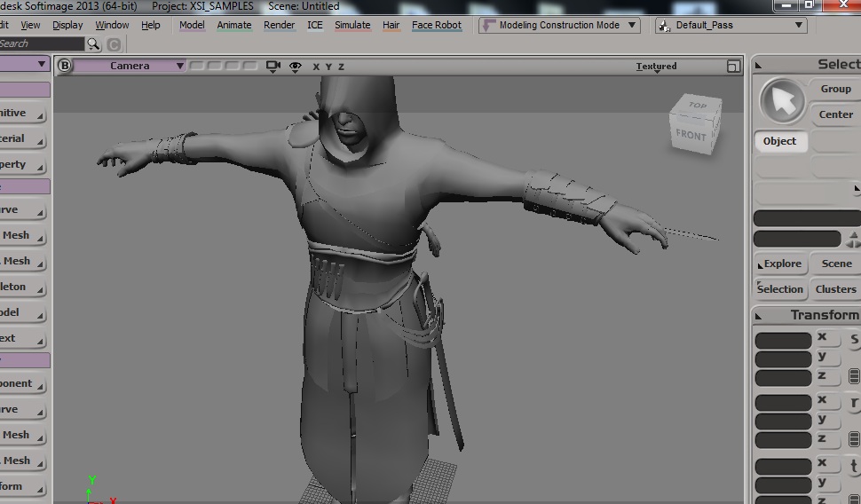The image size is (861, 504).
Task: Switch to the Animate toolbar
Action: (x=234, y=25)
